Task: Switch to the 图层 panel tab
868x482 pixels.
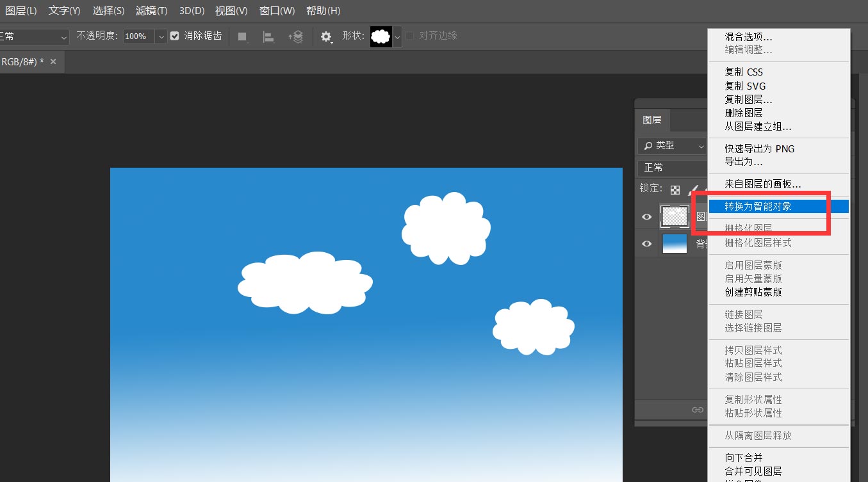Action: pyautogui.click(x=651, y=120)
